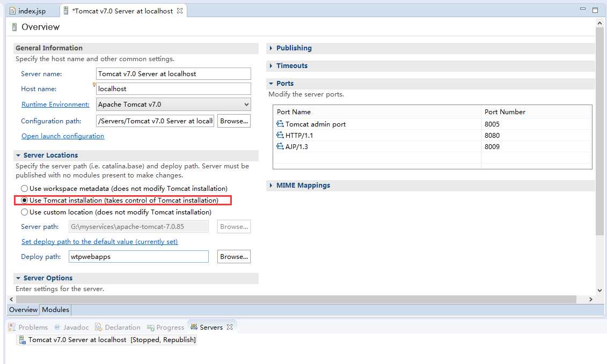Image resolution: width=607 pixels, height=364 pixels.
Task: Click the scroll up arrow
Action: [599, 23]
